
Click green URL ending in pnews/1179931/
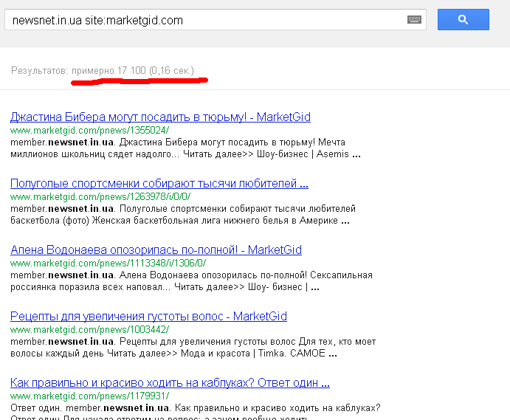click(x=89, y=396)
